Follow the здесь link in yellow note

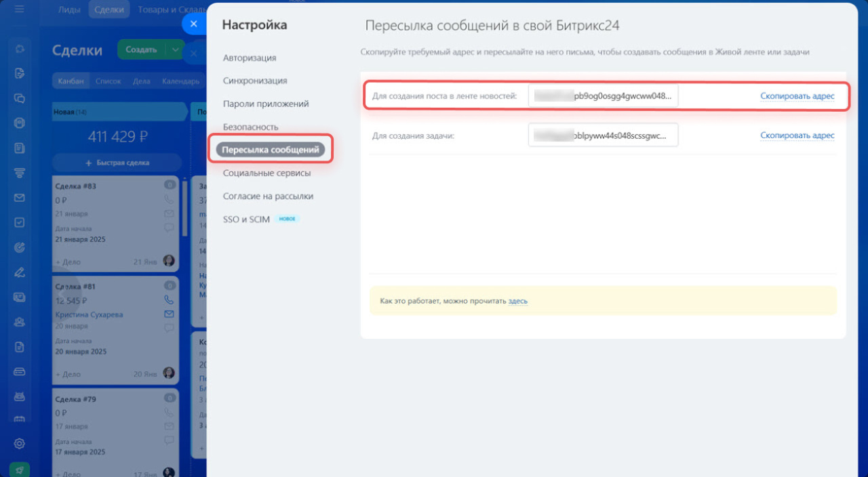click(x=518, y=301)
